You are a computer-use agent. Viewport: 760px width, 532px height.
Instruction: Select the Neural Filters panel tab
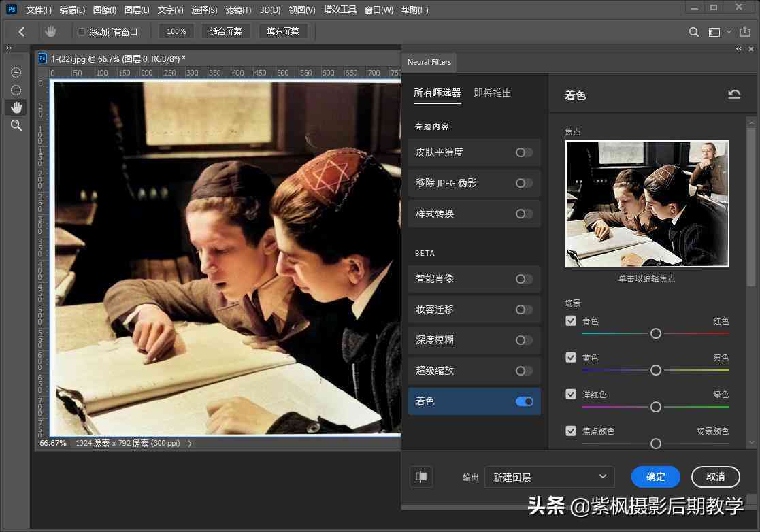point(429,62)
